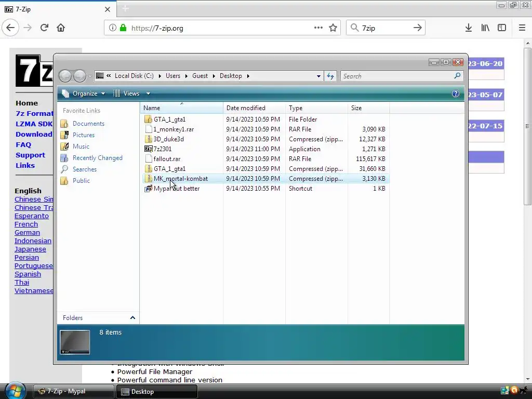Click the Explorer refresh button
The image size is (532, 399).
click(x=330, y=76)
